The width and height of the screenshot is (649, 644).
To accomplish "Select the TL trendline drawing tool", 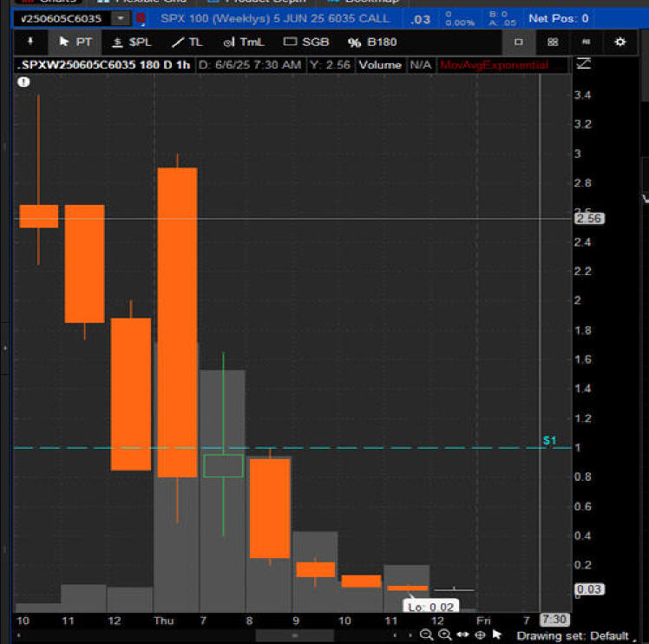I will [x=187, y=42].
